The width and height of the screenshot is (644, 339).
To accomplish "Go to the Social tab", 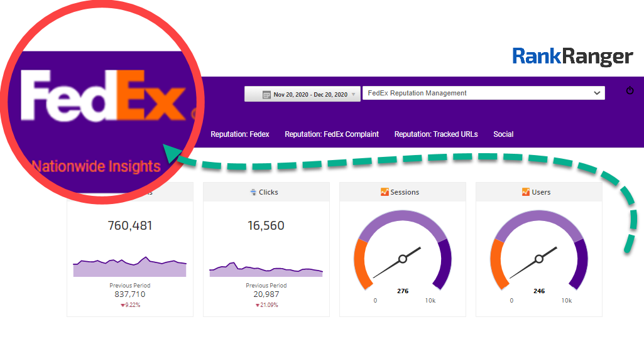I will [x=503, y=134].
